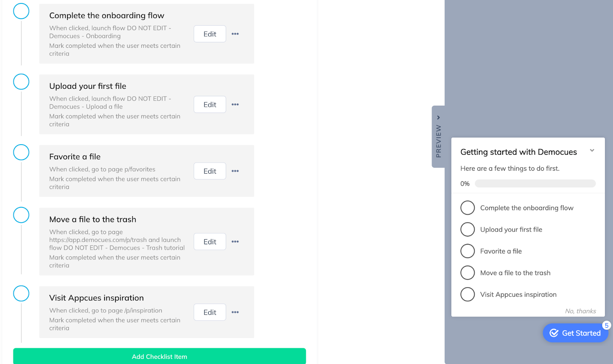Image resolution: width=613 pixels, height=364 pixels.
Task: Dismiss checklist with No, thanks link
Action: pyautogui.click(x=580, y=311)
